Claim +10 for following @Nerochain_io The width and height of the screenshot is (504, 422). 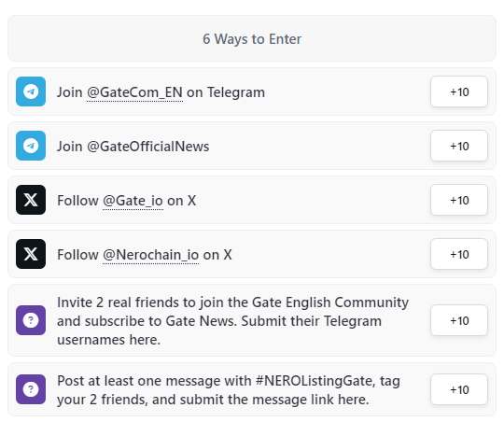pos(459,254)
